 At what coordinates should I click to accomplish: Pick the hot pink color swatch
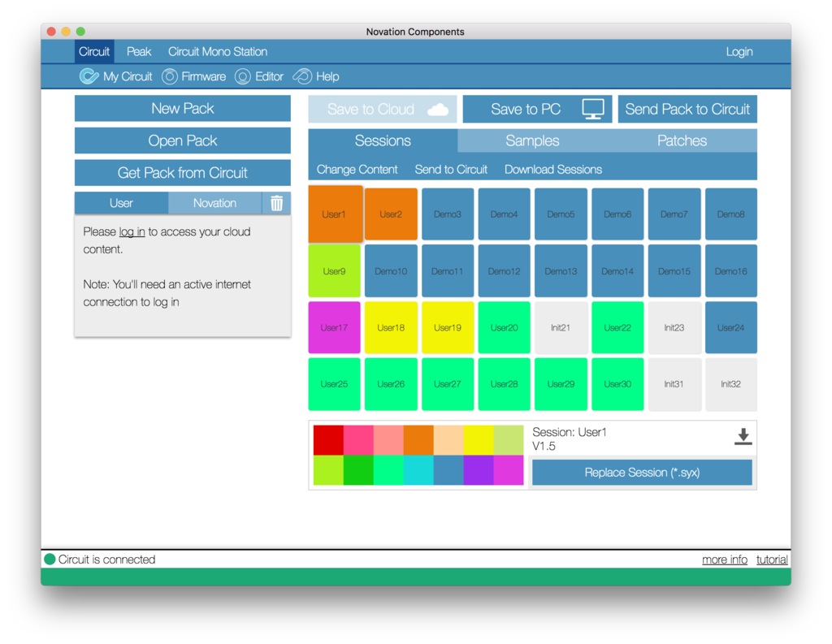(x=358, y=440)
